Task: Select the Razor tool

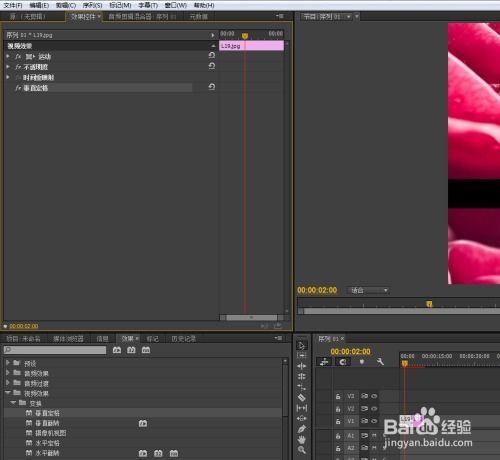Action: (x=301, y=397)
